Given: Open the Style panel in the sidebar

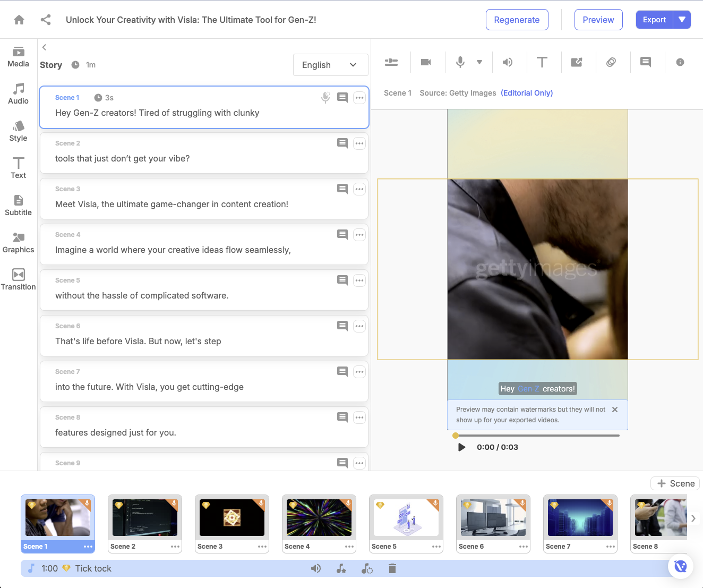Looking at the screenshot, I should point(19,131).
